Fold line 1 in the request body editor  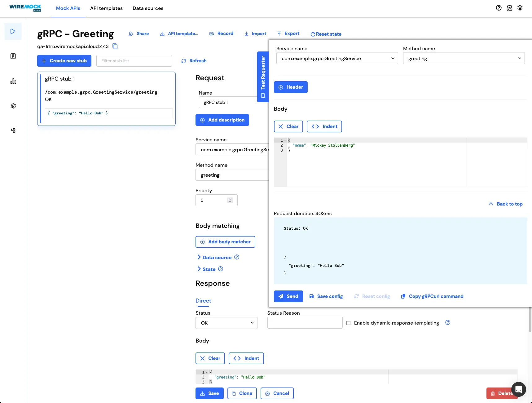[x=285, y=140]
